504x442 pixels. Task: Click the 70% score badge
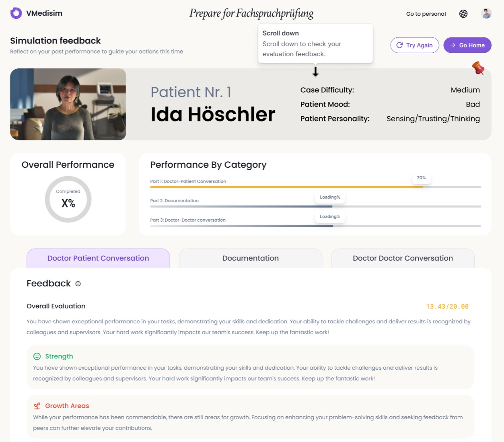421,177
